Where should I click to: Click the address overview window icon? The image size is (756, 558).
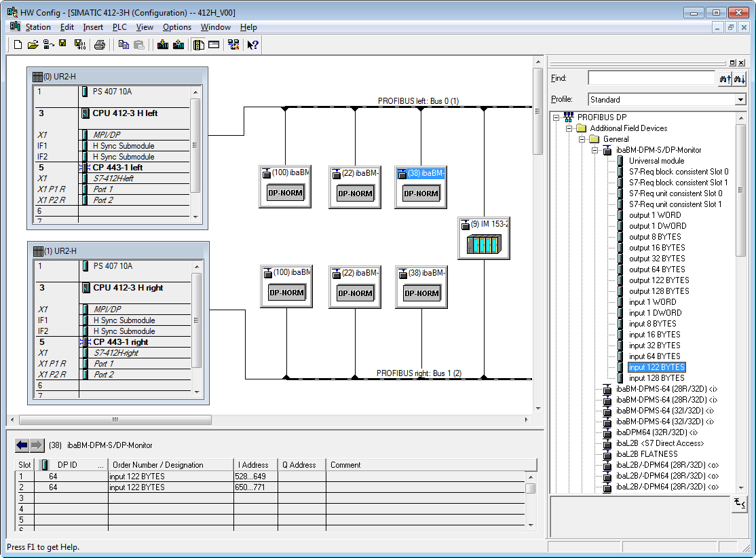click(x=214, y=45)
